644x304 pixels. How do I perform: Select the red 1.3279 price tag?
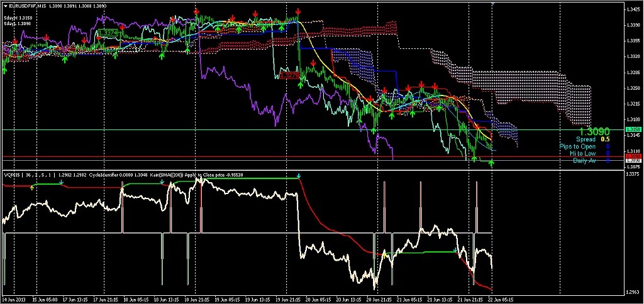point(289,75)
